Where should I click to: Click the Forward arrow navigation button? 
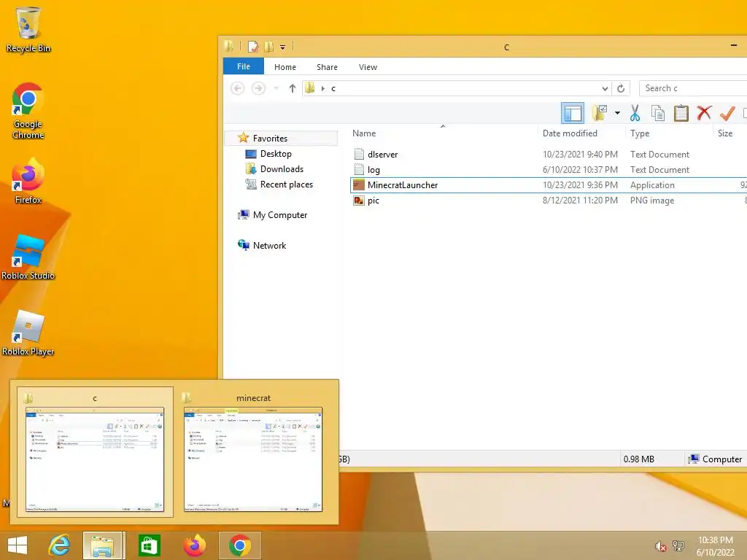pos(258,88)
